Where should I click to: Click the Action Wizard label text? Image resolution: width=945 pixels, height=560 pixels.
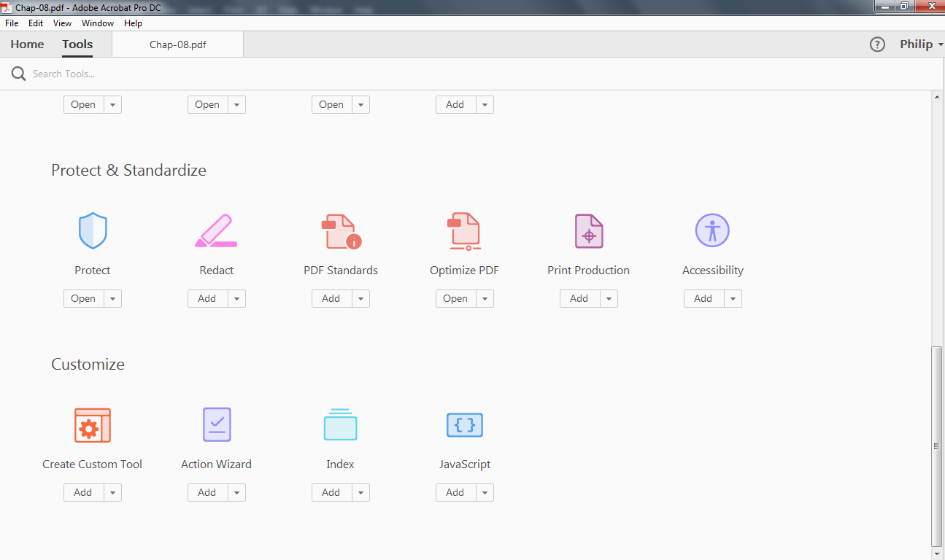[x=217, y=464]
